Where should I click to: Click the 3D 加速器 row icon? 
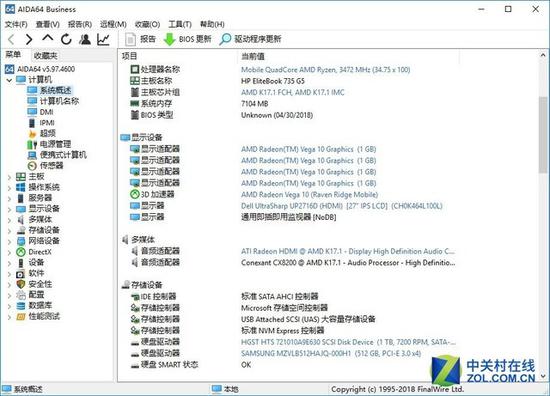click(x=135, y=194)
